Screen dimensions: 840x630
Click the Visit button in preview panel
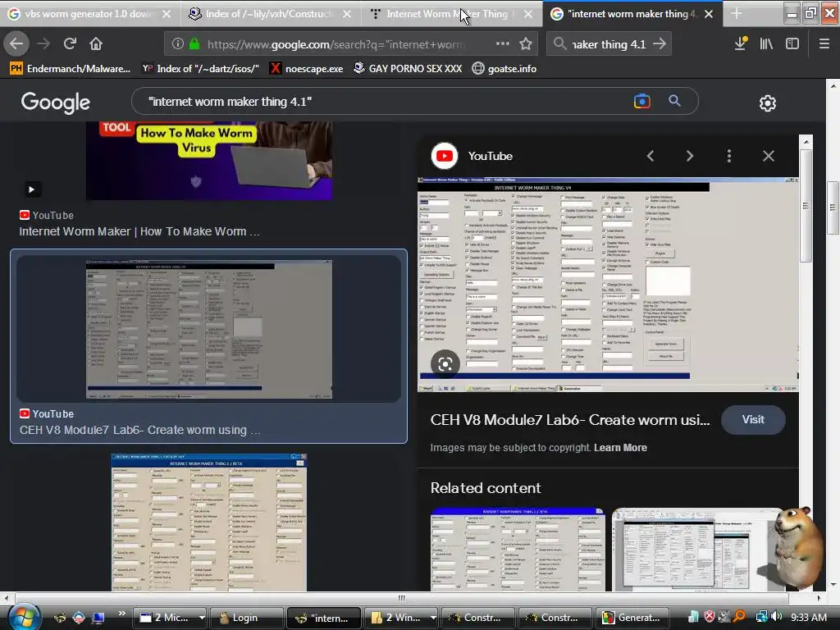tap(753, 419)
